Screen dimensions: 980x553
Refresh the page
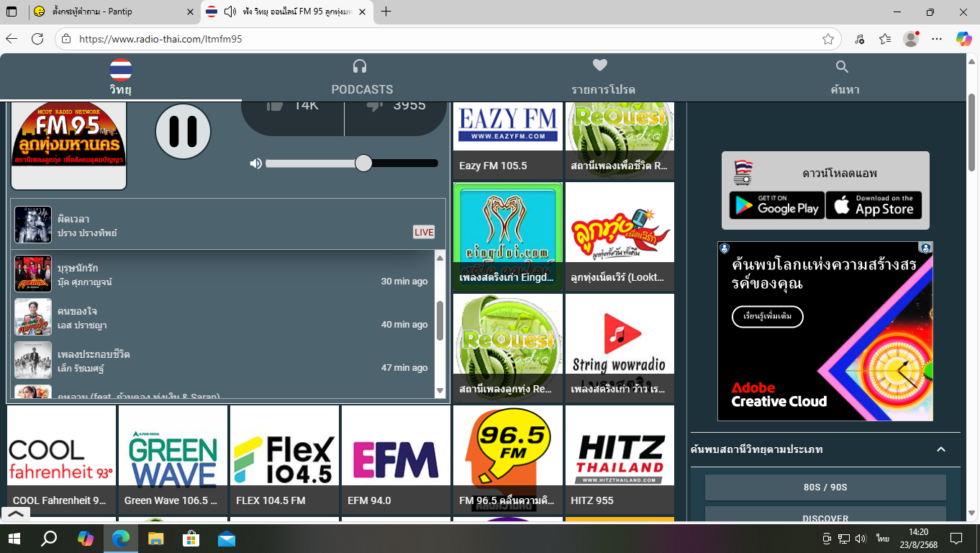37,39
